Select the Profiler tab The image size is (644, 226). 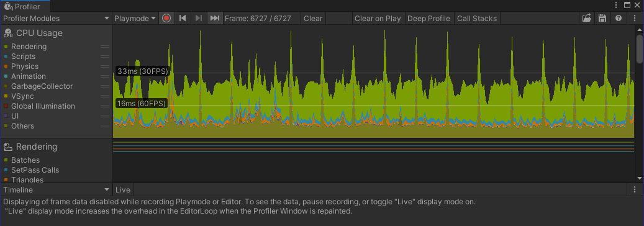click(25, 6)
